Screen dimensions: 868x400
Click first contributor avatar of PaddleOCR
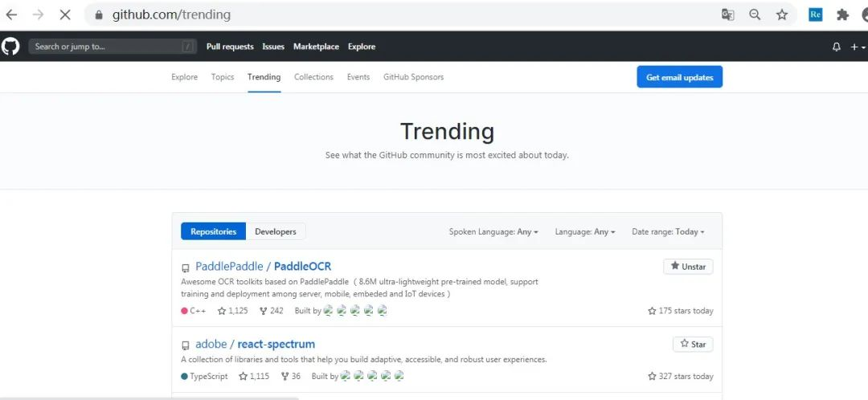[328, 310]
